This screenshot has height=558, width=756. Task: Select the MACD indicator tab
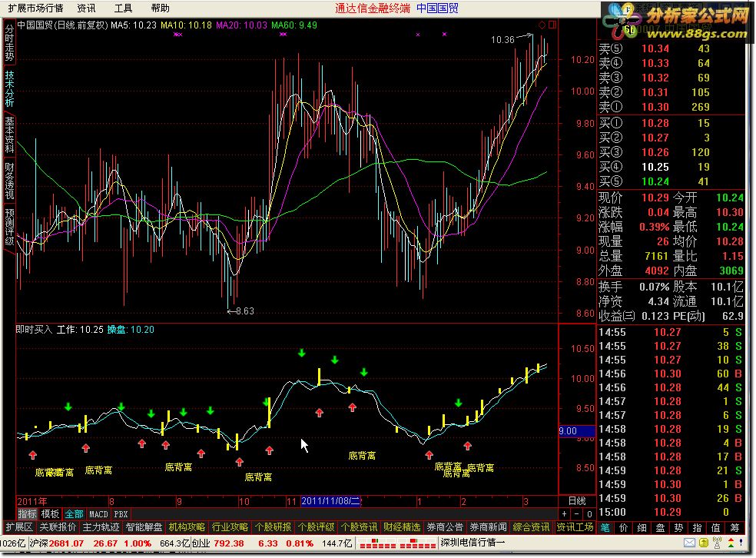pos(98,514)
